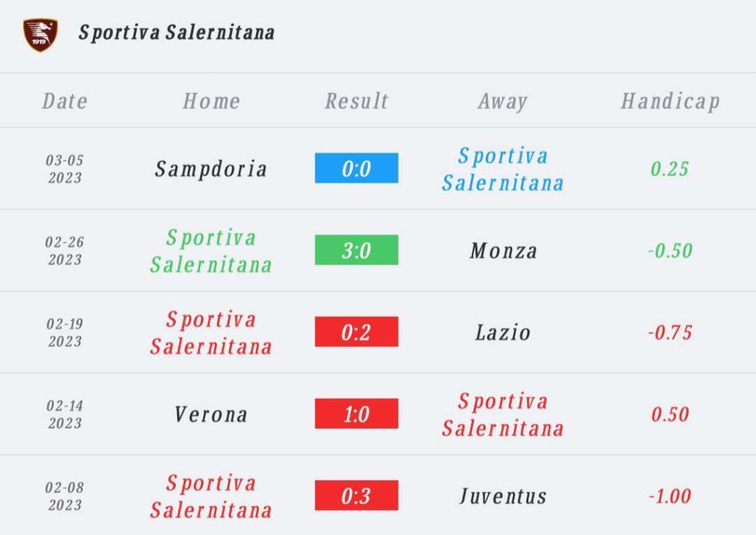Viewport: 756px width, 535px height.
Task: Click the Juventus team name
Action: tap(503, 497)
